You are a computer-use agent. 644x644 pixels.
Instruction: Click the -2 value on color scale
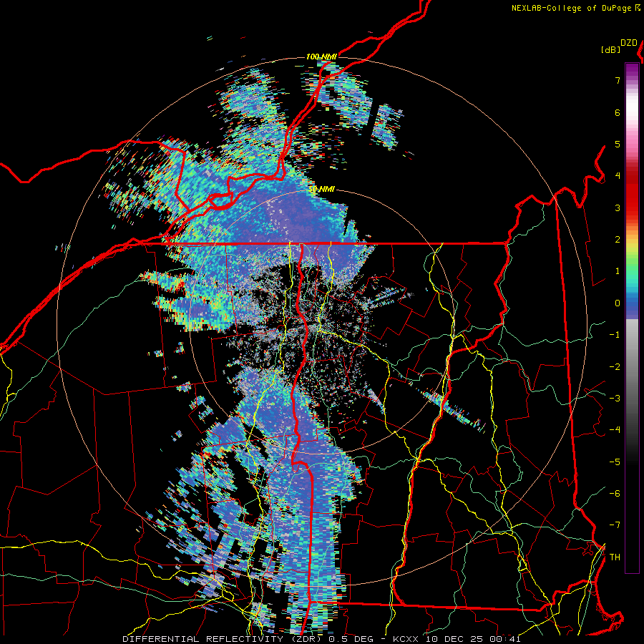tap(615, 367)
